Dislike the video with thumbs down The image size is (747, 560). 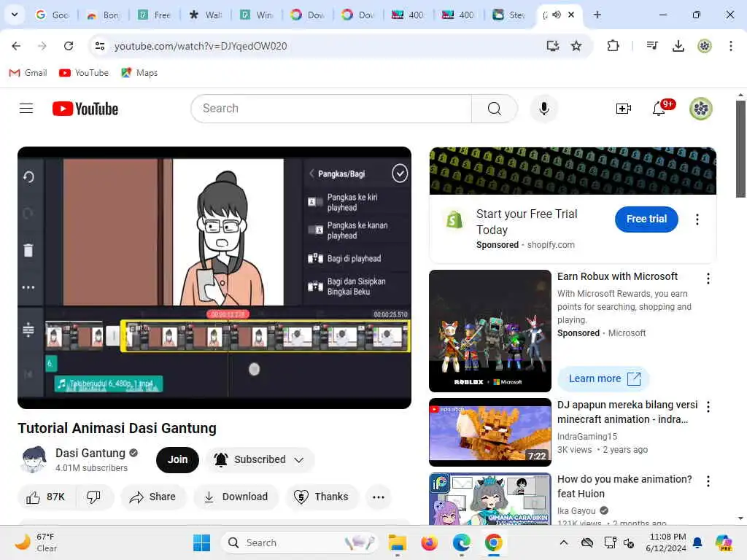coord(94,497)
